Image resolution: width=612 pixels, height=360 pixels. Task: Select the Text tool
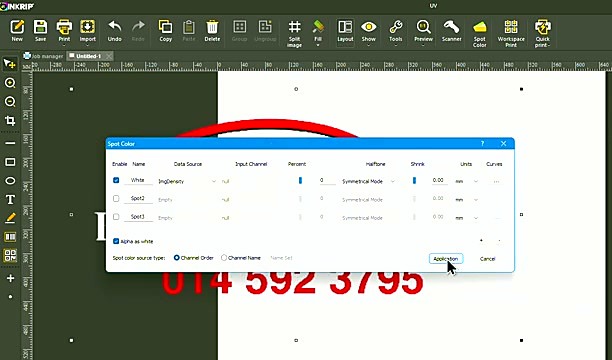pos(10,200)
